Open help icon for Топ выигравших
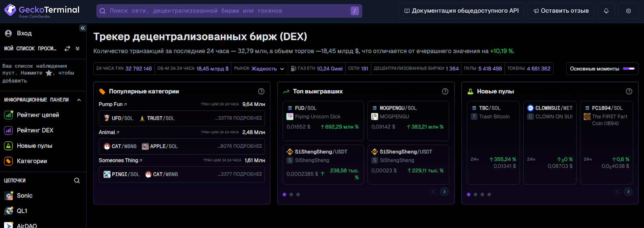This screenshot has height=228, width=644. click(445, 91)
